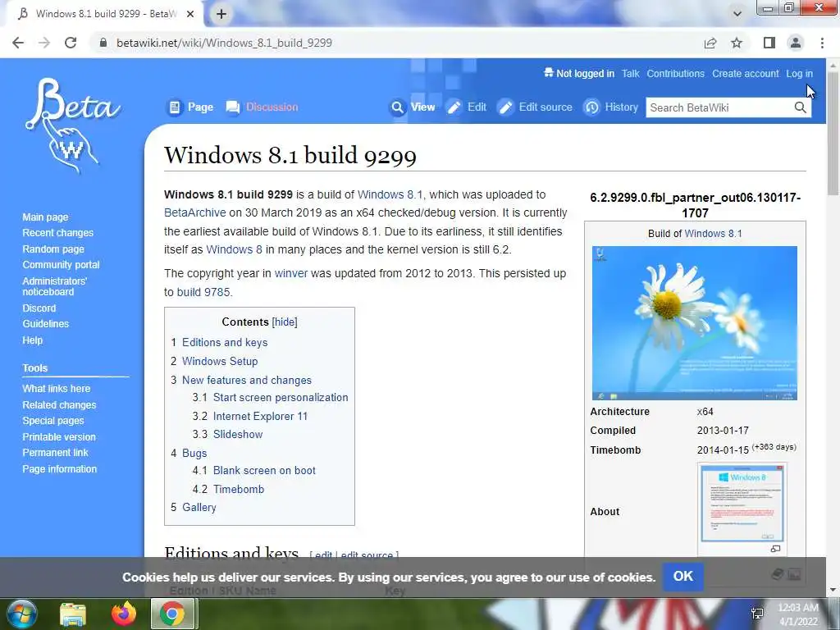Viewport: 840px width, 630px height.
Task: Jump to the Slideshow subsection
Action: tap(238, 435)
